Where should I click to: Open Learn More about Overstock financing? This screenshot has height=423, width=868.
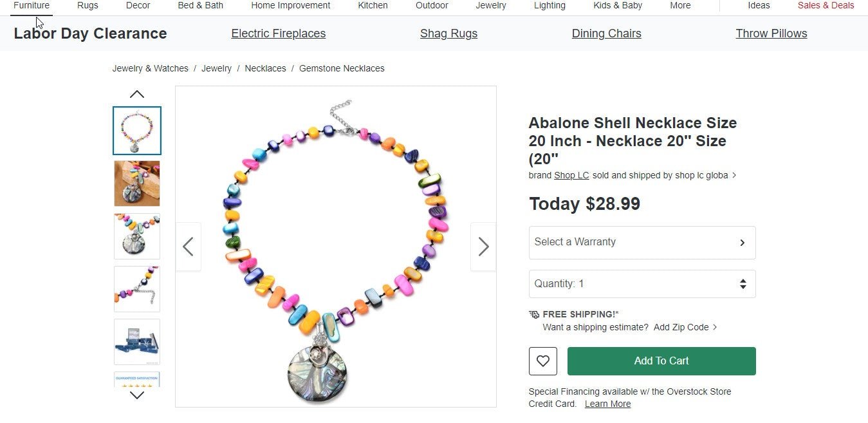607,404
